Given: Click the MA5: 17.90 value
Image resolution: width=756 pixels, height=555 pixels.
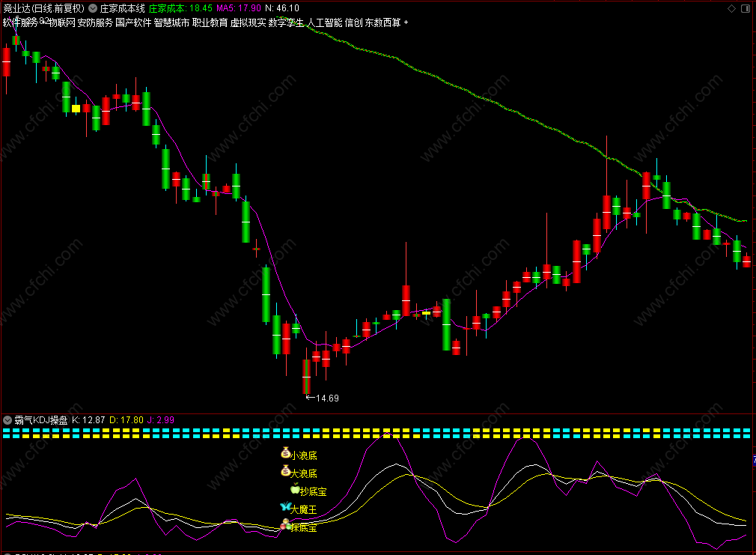Looking at the screenshot, I should tap(239, 8).
